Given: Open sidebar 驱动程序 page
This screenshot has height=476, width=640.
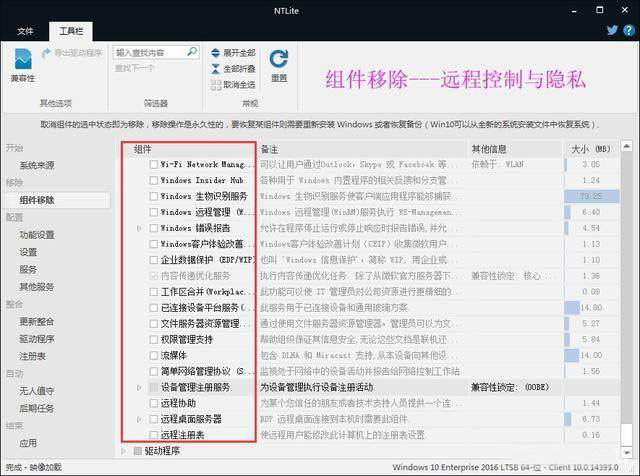Looking at the screenshot, I should pyautogui.click(x=37, y=339).
